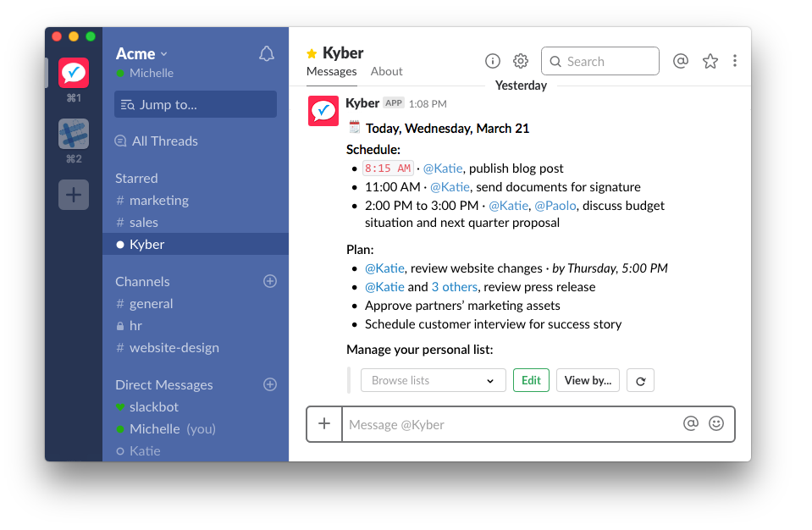
Task: Click the @Paolo mention
Action: coord(555,206)
